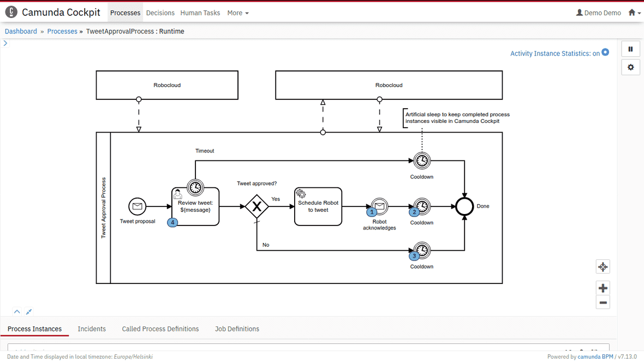Click the user icon next to Demo Demo
The height and width of the screenshot is (362, 644).
pos(579,13)
